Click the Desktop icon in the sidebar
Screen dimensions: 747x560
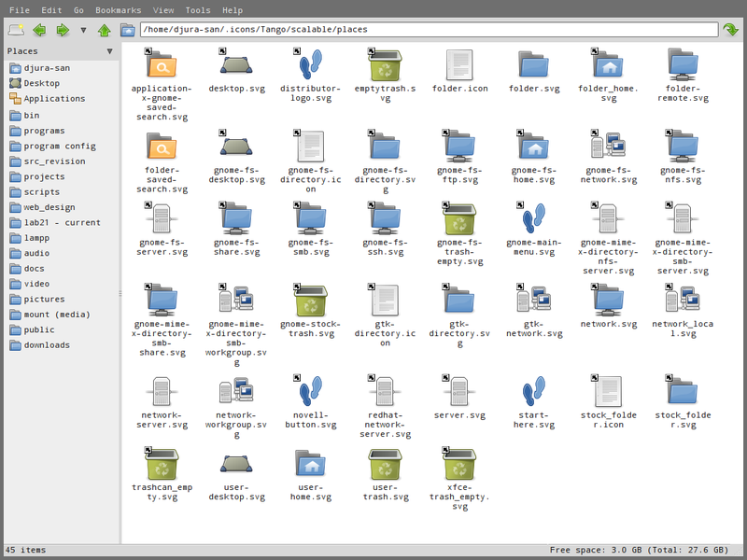point(42,82)
